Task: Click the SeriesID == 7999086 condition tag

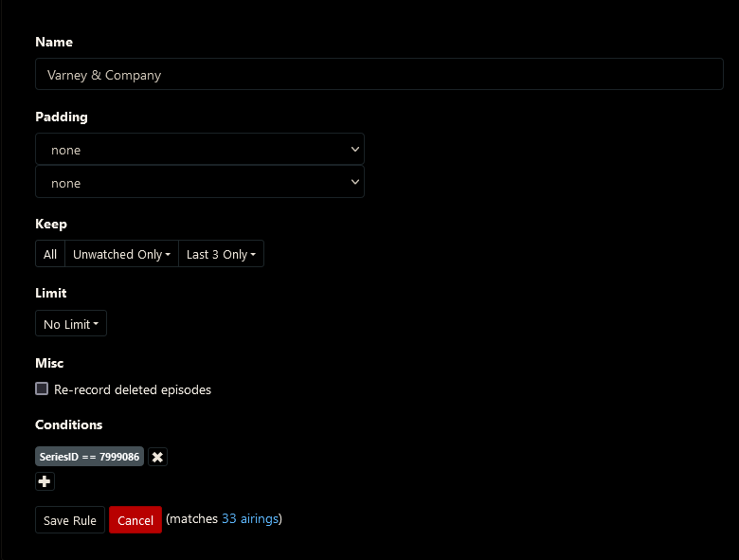Action: pos(90,457)
